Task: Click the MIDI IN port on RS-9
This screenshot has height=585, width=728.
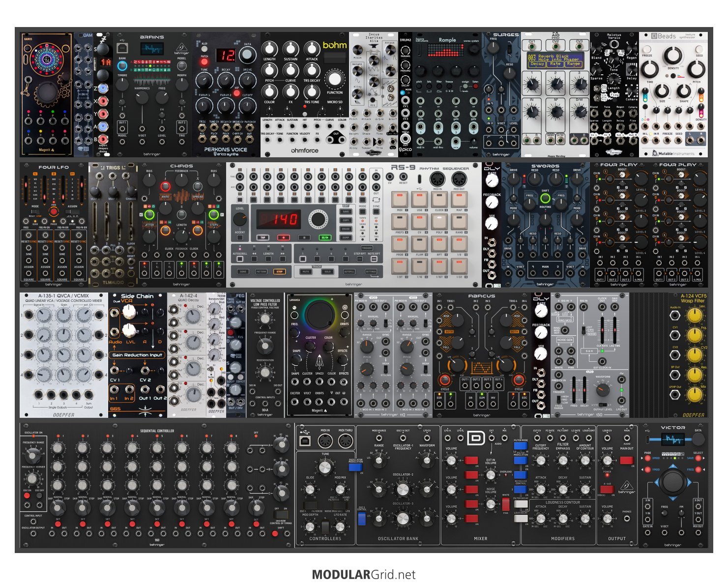Action: [x=437, y=179]
